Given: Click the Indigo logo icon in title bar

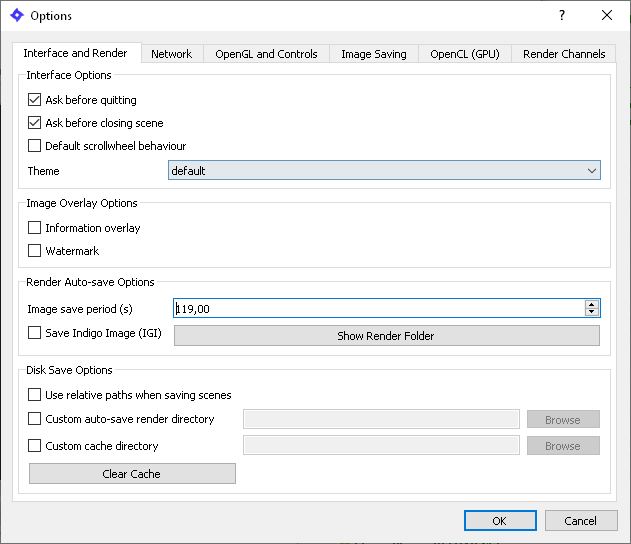Looking at the screenshot, I should click(16, 16).
